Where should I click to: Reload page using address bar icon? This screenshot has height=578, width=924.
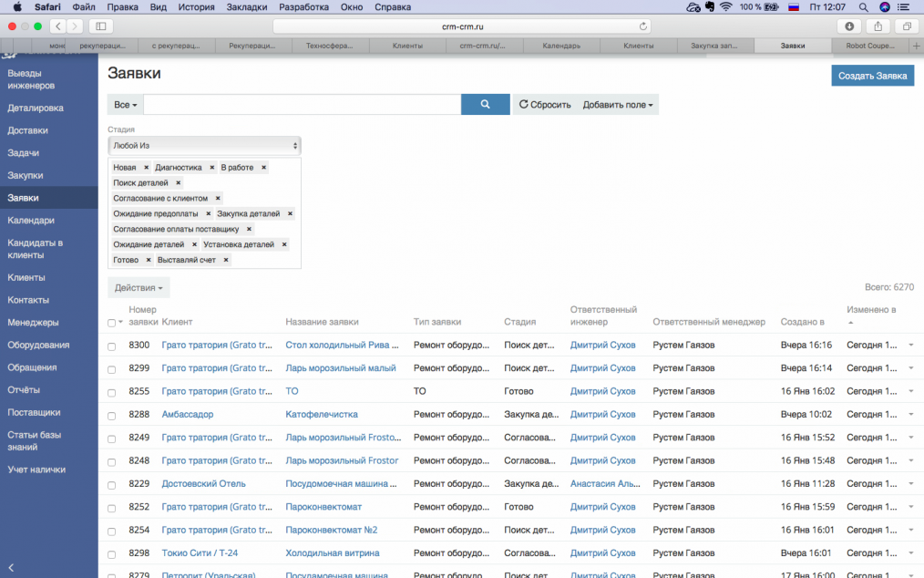coord(643,26)
